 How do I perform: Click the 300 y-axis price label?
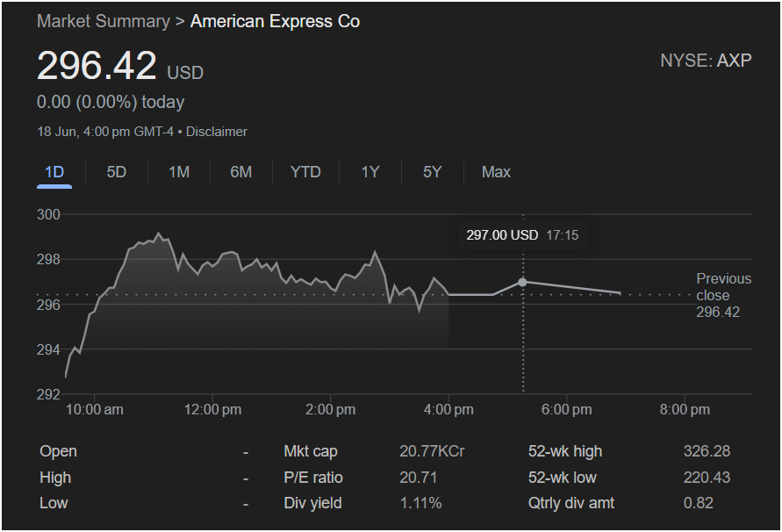click(x=48, y=214)
